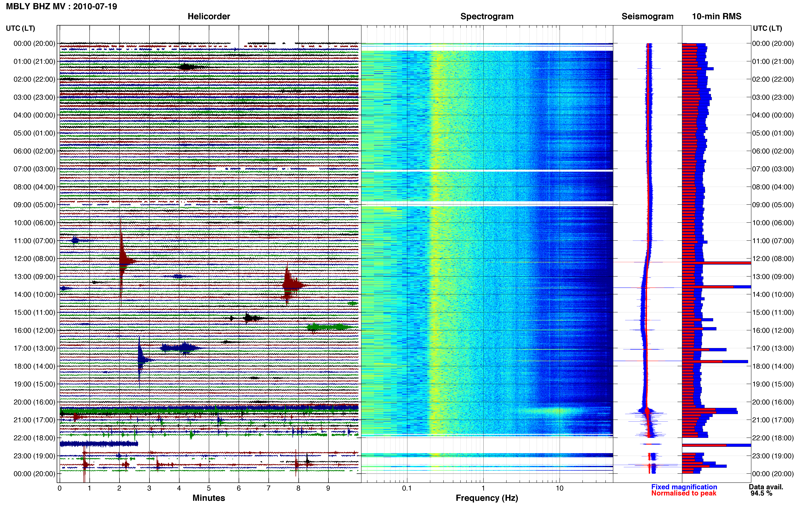This screenshot has width=812, height=508.
Task: Click the left axis label '01:00 (21:00)'
Action: pyautogui.click(x=34, y=62)
